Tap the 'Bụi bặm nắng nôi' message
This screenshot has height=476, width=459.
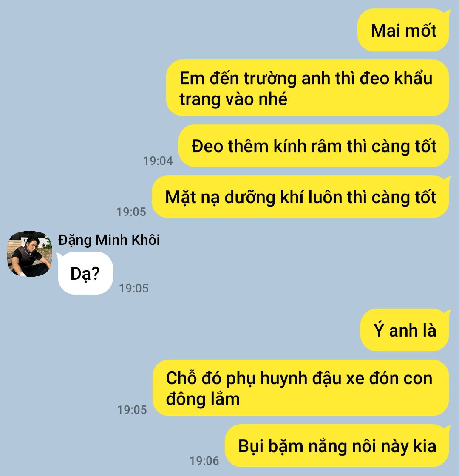pyautogui.click(x=337, y=446)
